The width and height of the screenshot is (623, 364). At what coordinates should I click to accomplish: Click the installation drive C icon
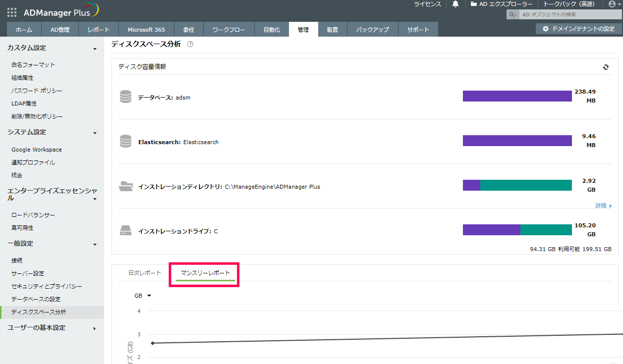click(x=125, y=231)
